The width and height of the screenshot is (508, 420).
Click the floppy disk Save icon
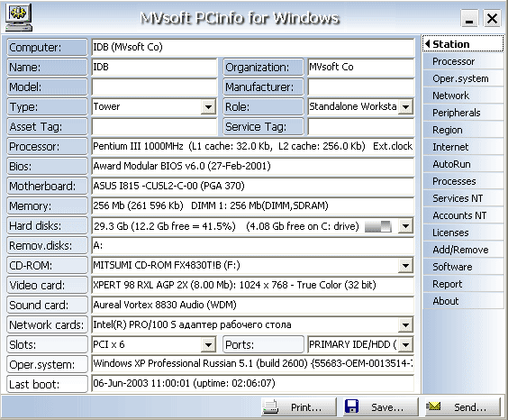click(x=351, y=406)
